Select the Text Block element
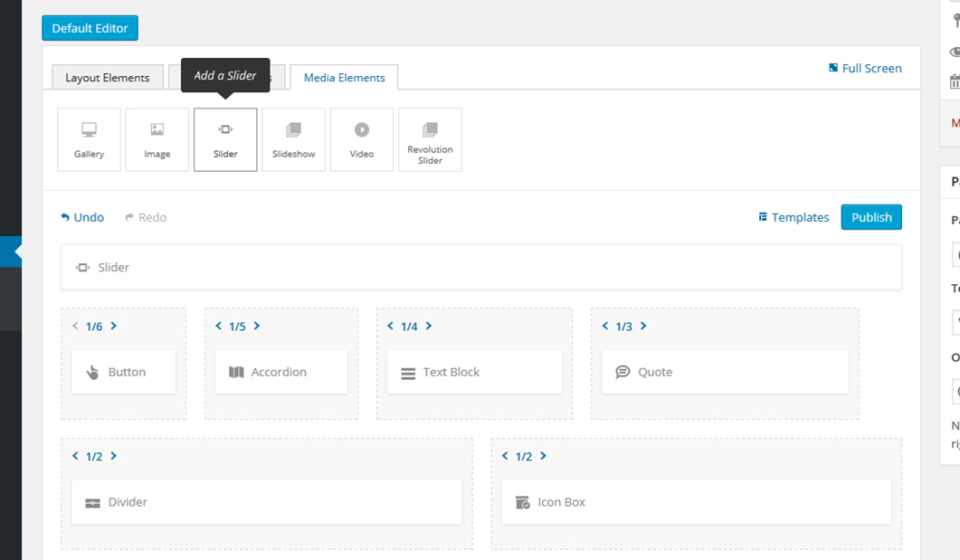This screenshot has width=960, height=560. (x=474, y=372)
